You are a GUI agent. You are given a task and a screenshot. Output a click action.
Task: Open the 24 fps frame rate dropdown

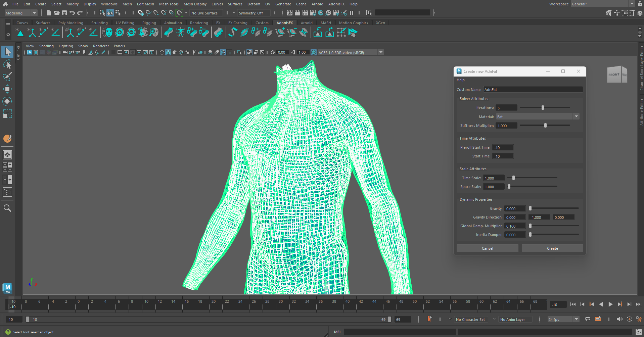pos(563,319)
